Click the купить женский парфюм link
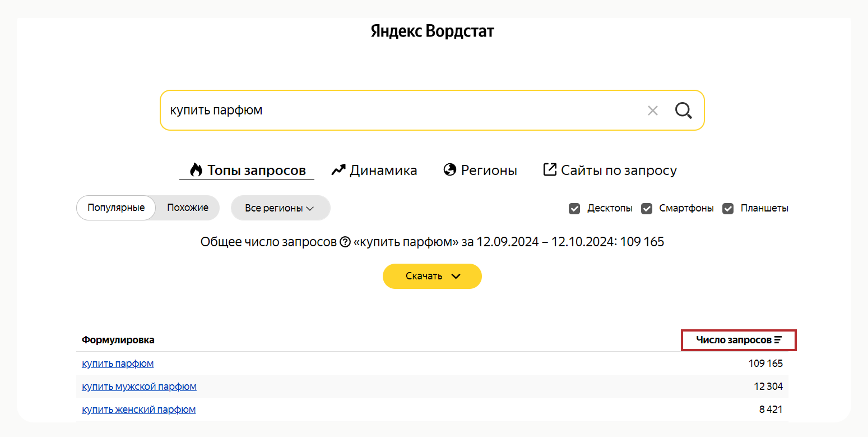This screenshot has height=437, width=868. (x=138, y=409)
